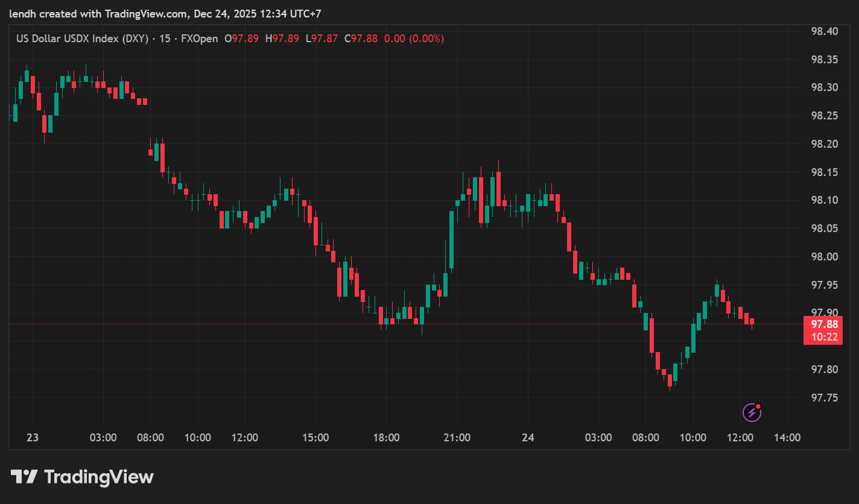The height and width of the screenshot is (504, 859).
Task: Click the 0.00 (0.00%) change readout
Action: [x=414, y=39]
